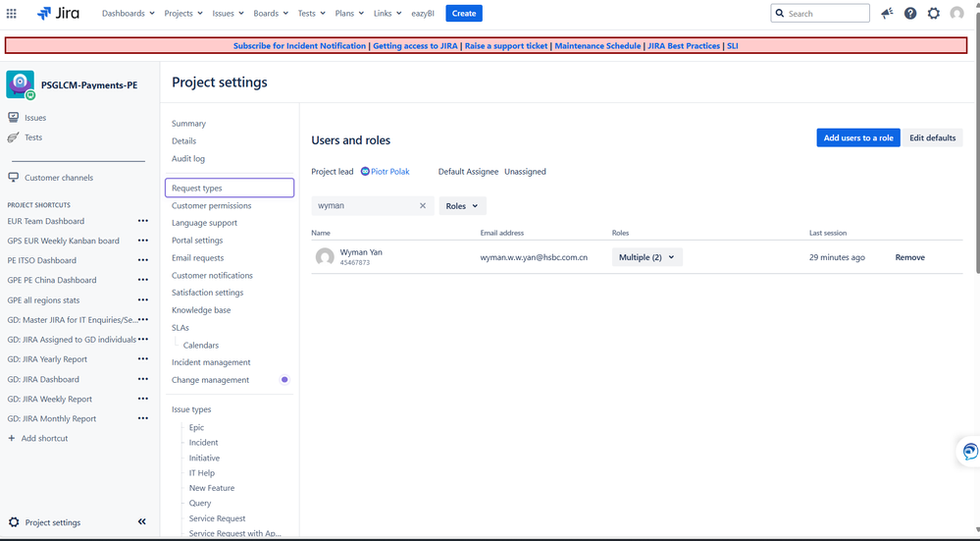Click the top Search field
Viewport: 980px width, 541px height.
(820, 13)
